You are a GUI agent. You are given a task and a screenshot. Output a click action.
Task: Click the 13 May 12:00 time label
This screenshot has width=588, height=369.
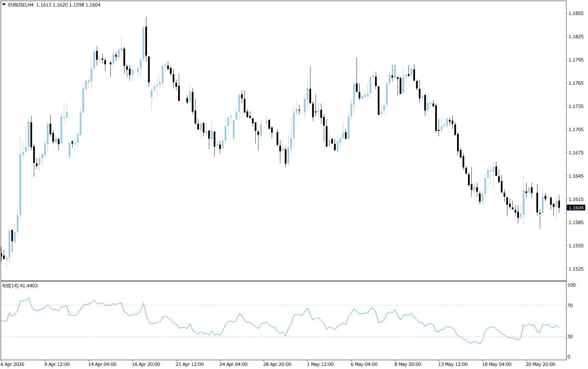453,364
